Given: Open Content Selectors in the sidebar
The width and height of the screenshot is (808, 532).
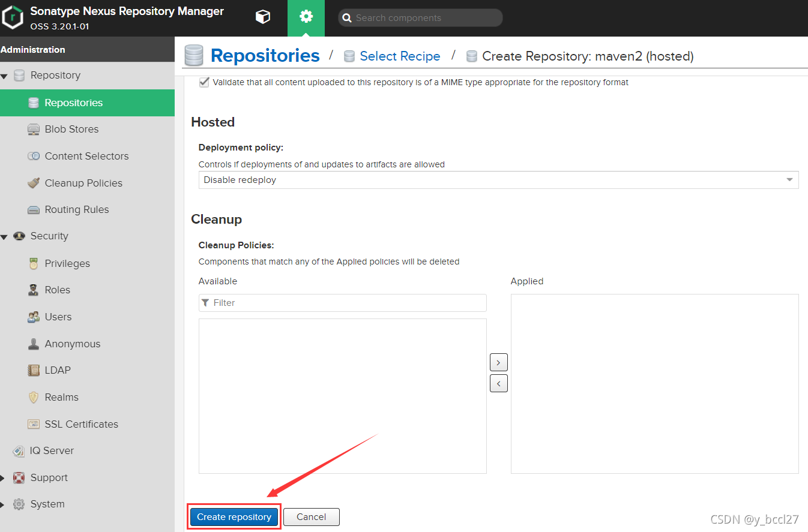Looking at the screenshot, I should point(87,156).
